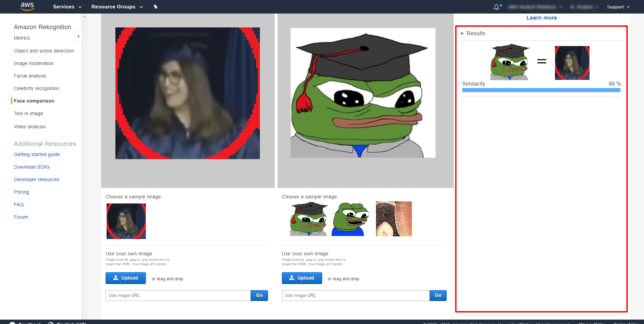
Task: Open Image moderation page
Action: pyautogui.click(x=34, y=63)
